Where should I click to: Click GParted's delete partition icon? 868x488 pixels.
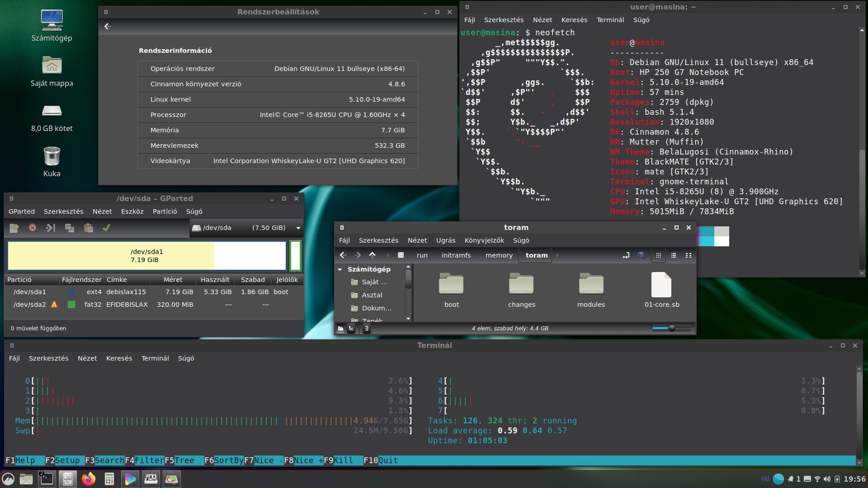[x=33, y=228]
